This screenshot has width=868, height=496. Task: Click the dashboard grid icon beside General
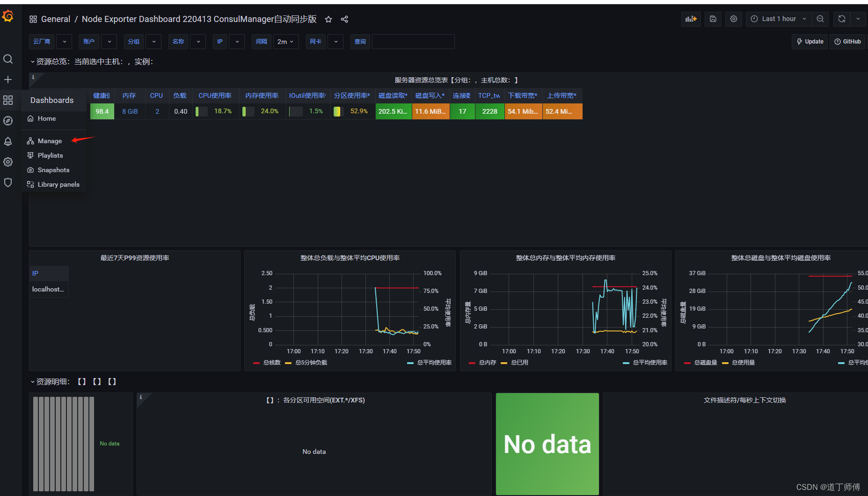click(x=33, y=19)
